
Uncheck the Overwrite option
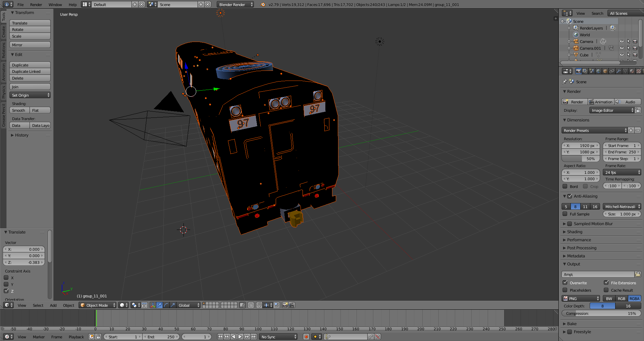click(565, 283)
